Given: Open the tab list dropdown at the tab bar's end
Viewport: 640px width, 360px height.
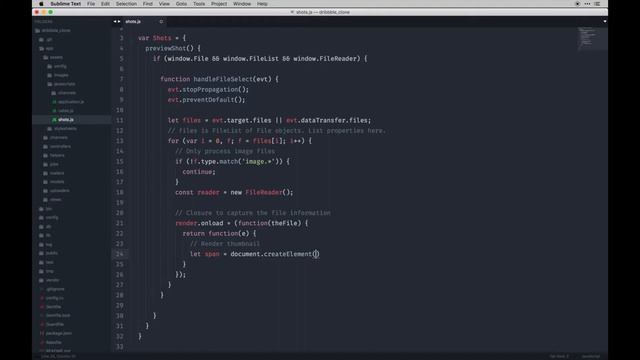Looking at the screenshot, I should coord(604,21).
